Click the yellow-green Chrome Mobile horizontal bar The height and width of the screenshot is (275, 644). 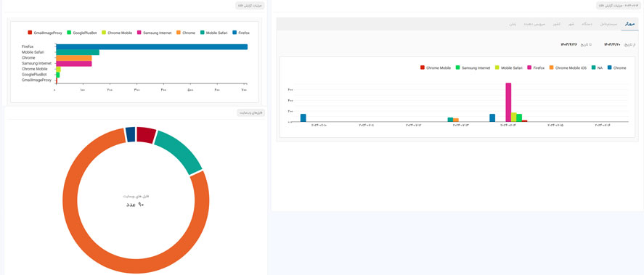pos(58,70)
